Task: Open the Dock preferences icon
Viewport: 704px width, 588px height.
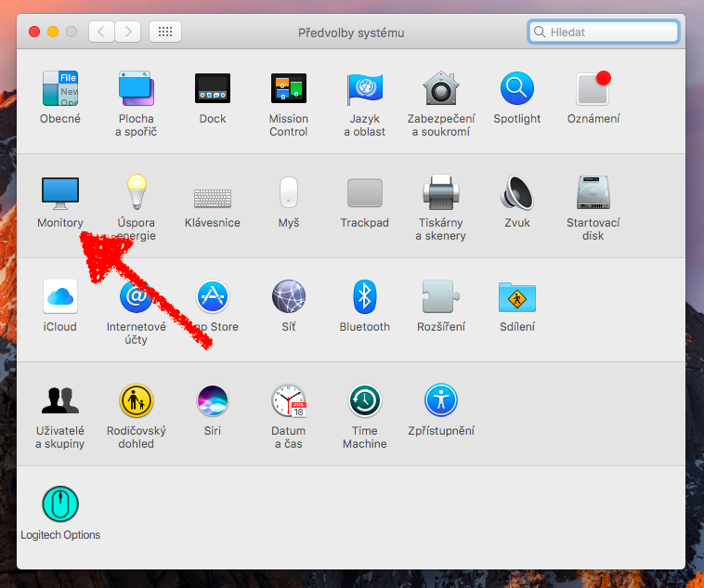Action: [x=213, y=88]
